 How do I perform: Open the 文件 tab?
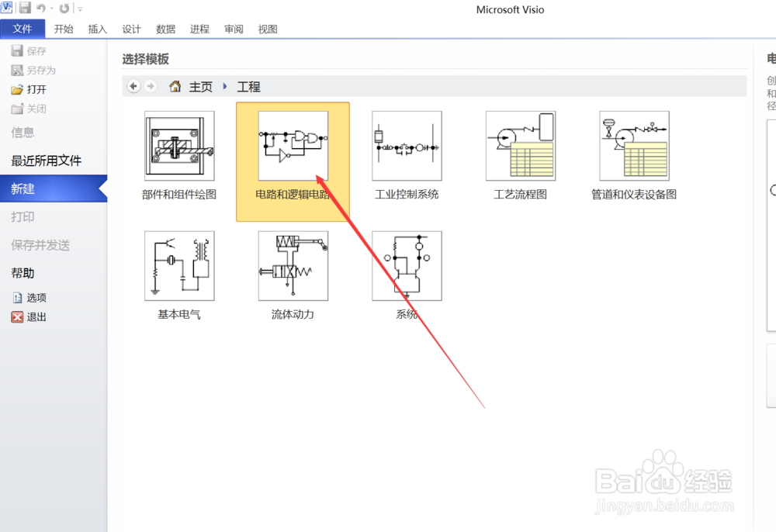point(23,29)
